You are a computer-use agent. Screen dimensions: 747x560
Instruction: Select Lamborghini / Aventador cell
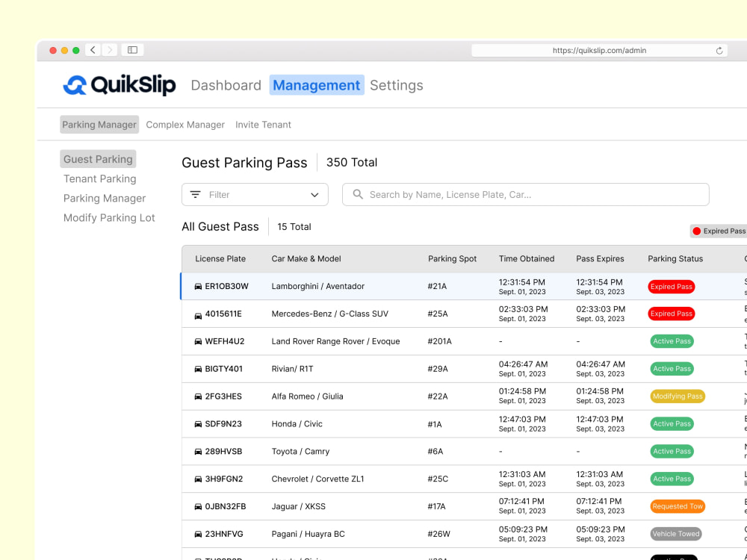(x=317, y=286)
